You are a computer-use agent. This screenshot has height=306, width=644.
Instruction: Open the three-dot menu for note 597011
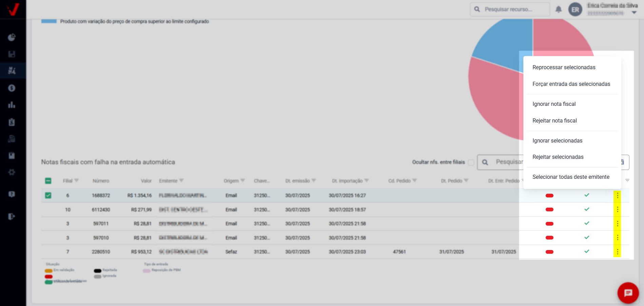(x=618, y=224)
